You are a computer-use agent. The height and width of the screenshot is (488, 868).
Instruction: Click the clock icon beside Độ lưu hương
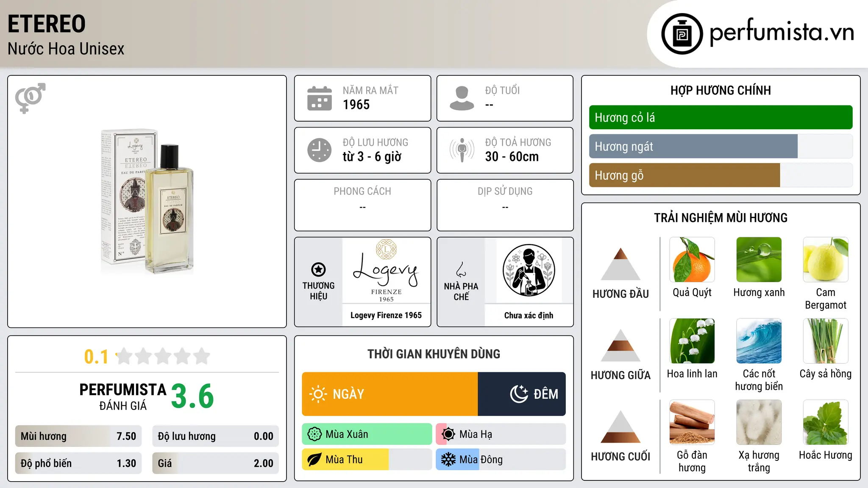[x=320, y=150]
